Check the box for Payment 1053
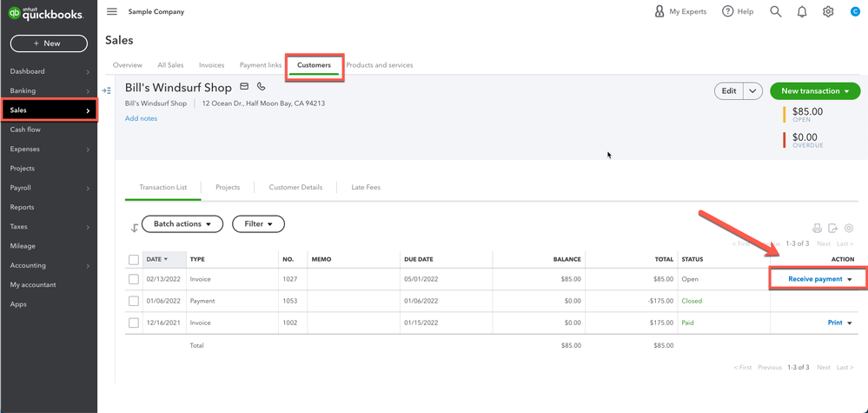Viewport: 868px width, 413px height. [134, 301]
